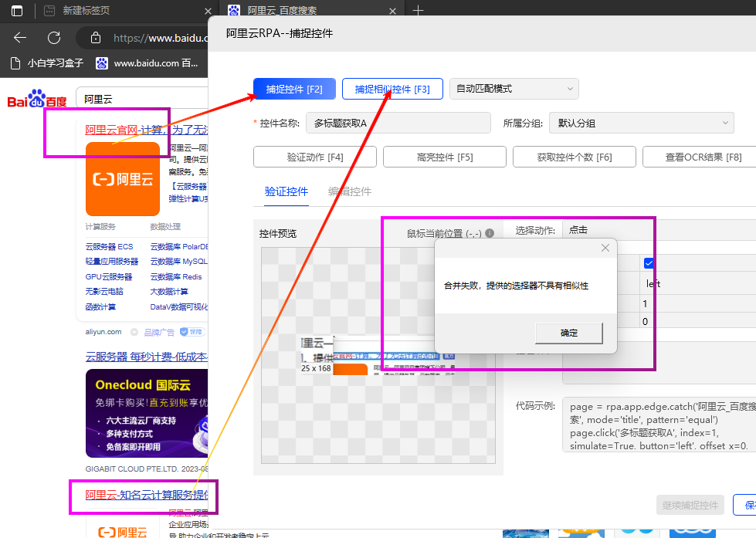Click the site lock icon in address bar
The height and width of the screenshot is (538, 756).
(x=96, y=38)
